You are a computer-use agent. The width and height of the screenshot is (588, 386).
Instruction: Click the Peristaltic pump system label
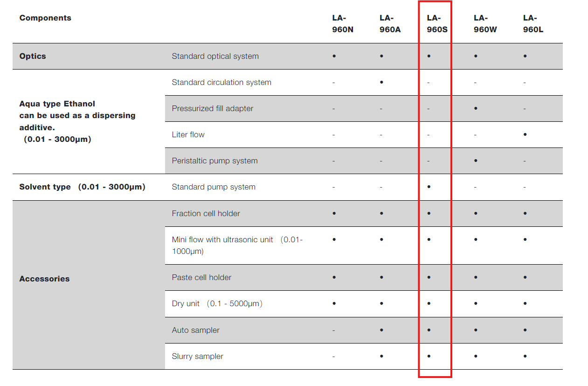(x=214, y=161)
